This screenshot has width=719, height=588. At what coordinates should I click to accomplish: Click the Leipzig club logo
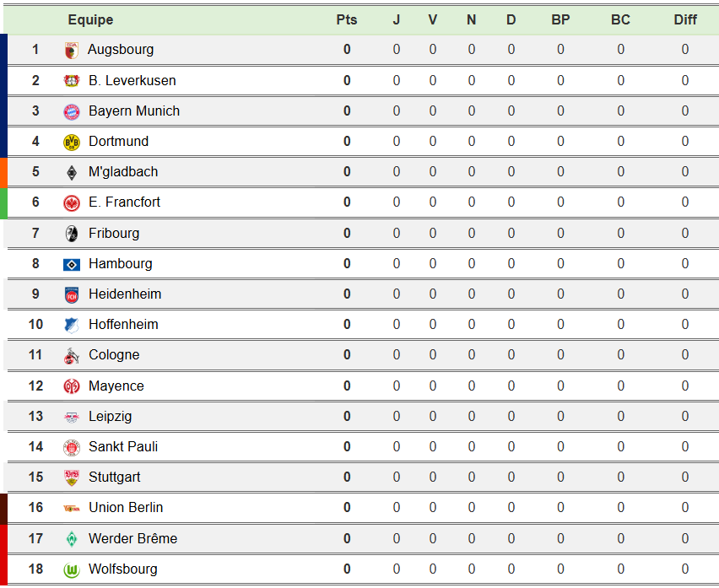coord(72,417)
